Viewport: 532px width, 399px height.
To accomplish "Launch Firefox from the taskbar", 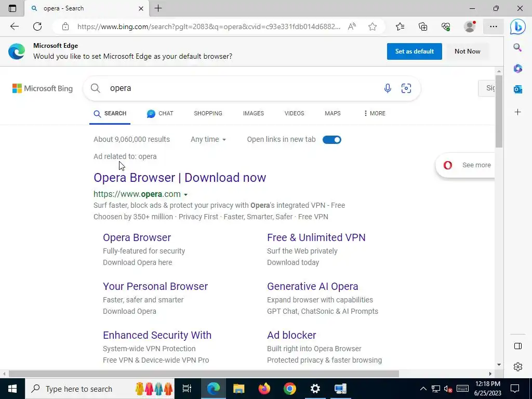I will (264, 389).
